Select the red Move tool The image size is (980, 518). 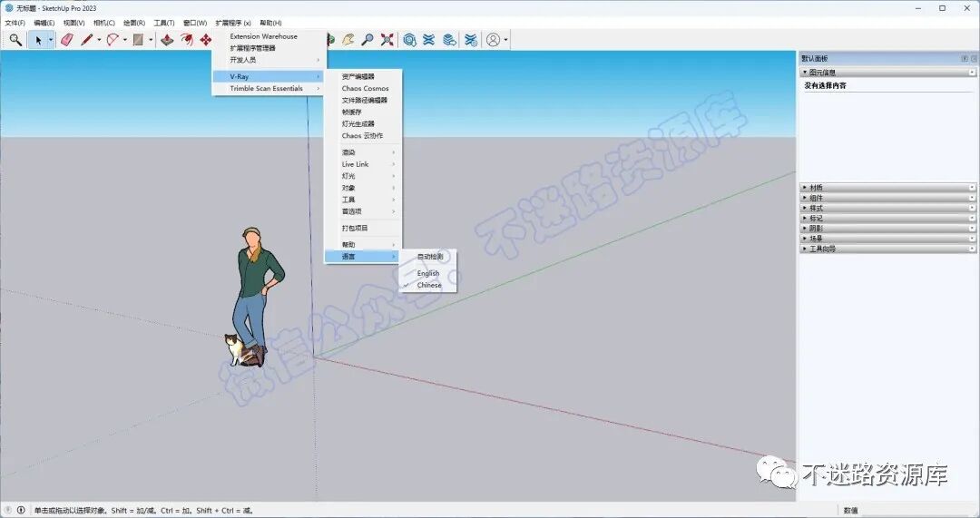click(x=206, y=40)
